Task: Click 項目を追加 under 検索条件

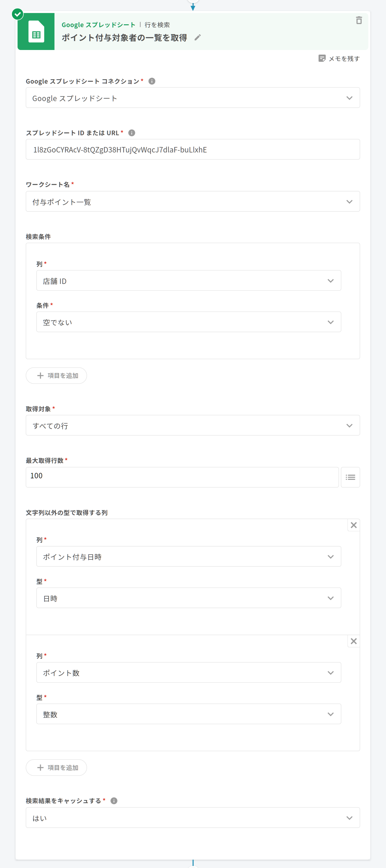Action: click(57, 375)
